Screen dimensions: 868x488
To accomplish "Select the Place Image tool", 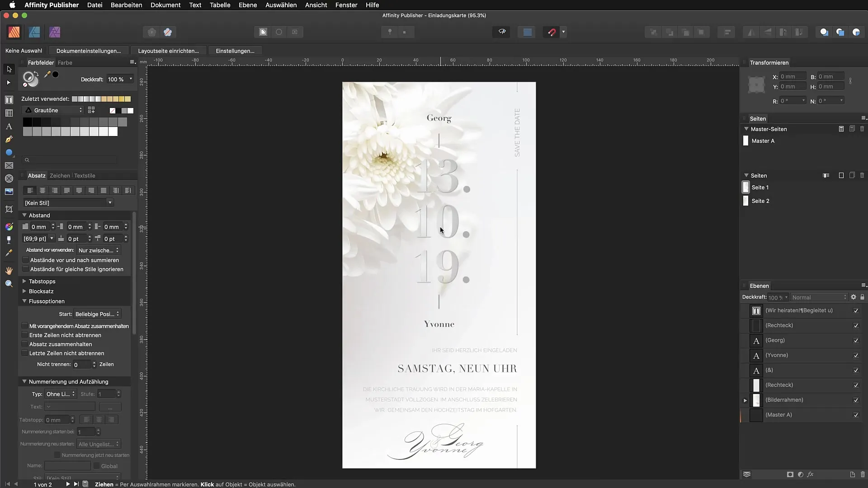I will coord(9,192).
